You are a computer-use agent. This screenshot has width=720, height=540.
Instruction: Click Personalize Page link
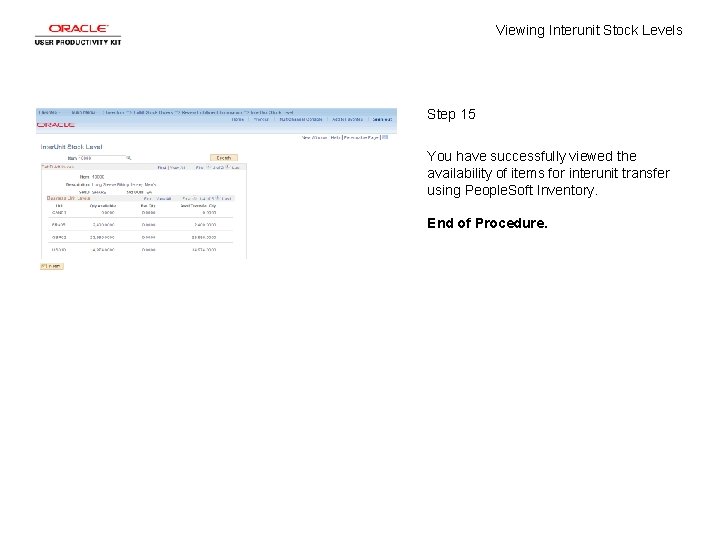tap(361, 137)
